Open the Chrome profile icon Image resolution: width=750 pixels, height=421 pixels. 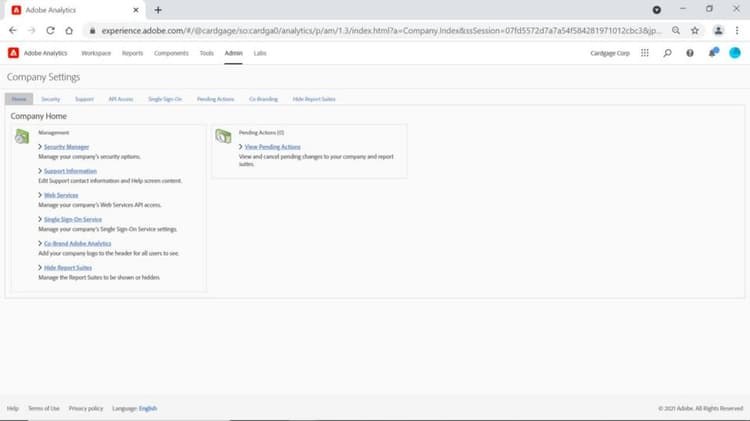pos(718,31)
